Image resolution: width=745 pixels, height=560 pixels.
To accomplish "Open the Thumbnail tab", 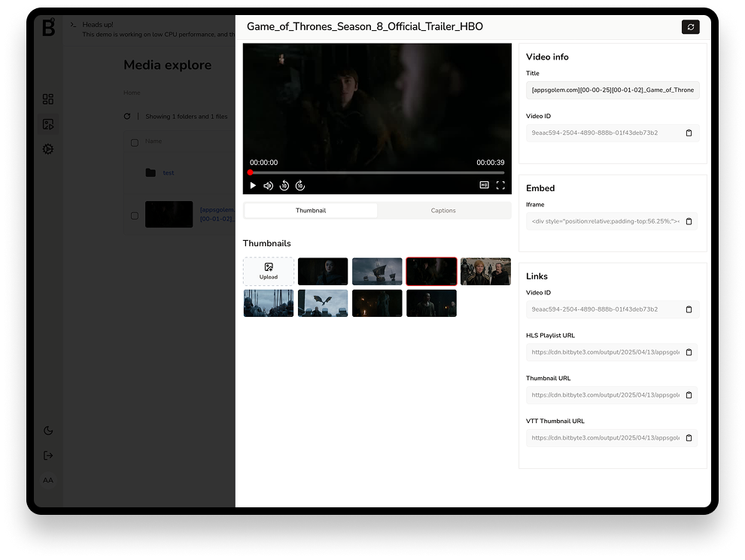I will point(309,211).
